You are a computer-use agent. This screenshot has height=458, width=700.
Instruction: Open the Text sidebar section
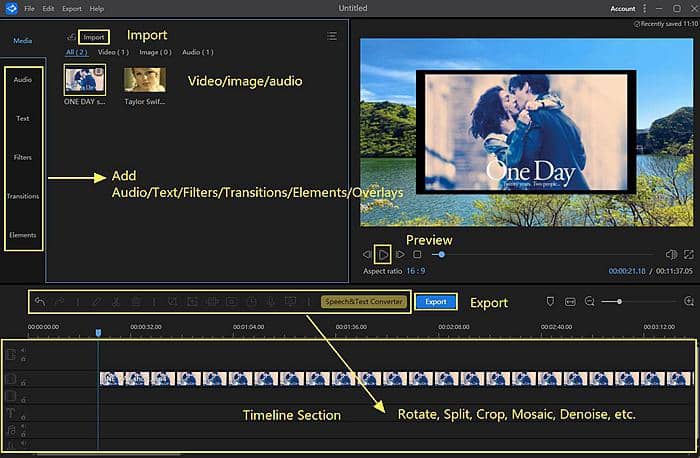23,118
